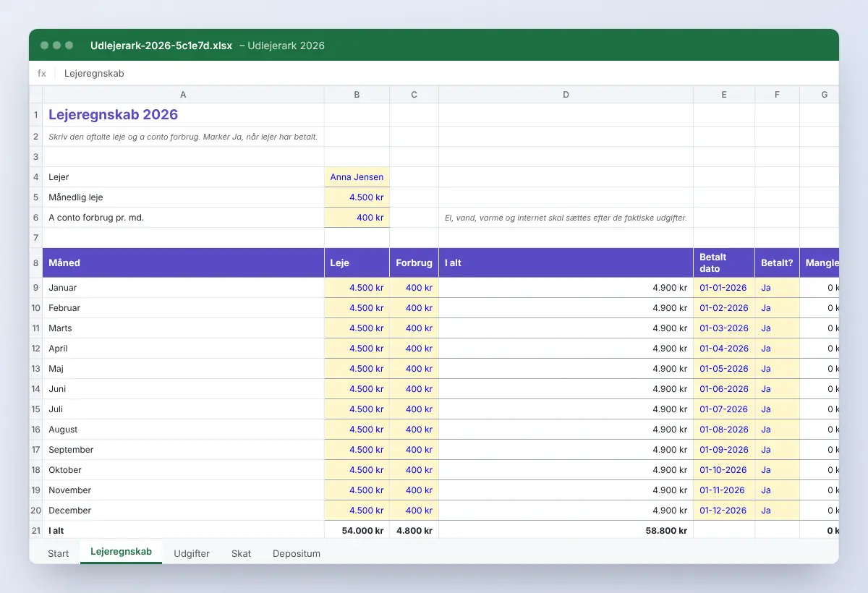Select the Lejeregnskab sheet tab

click(x=121, y=552)
